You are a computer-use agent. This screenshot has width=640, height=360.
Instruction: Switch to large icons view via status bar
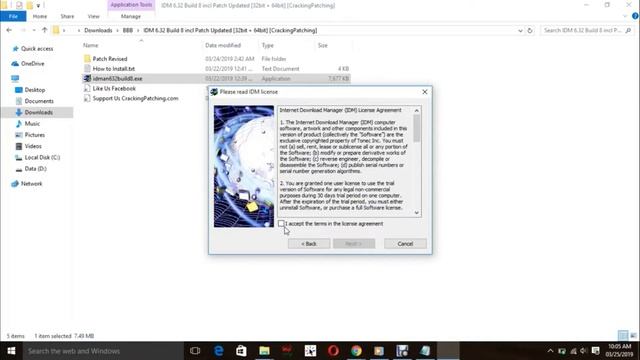pos(633,336)
